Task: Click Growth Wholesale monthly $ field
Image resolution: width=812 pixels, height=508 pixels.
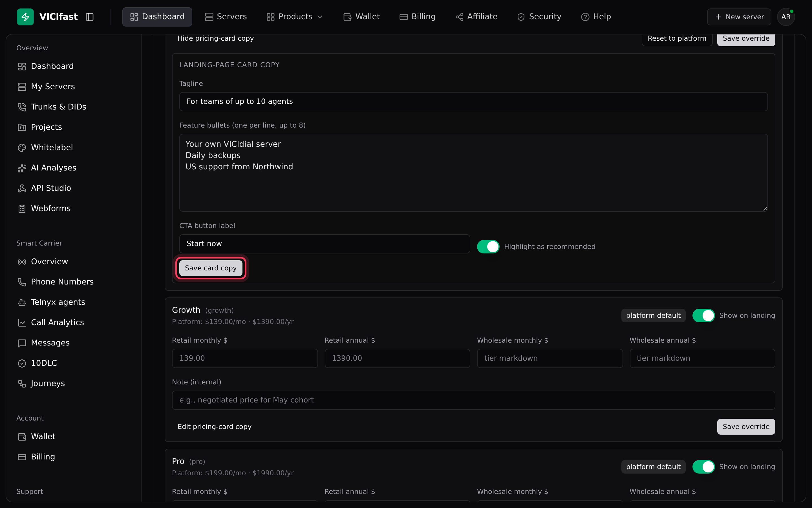Action: tap(550, 358)
